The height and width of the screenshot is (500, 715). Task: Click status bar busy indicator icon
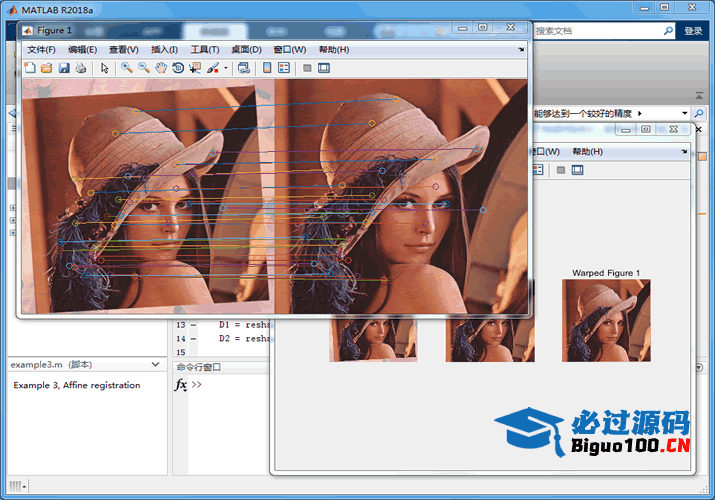pyautogui.click(x=17, y=486)
